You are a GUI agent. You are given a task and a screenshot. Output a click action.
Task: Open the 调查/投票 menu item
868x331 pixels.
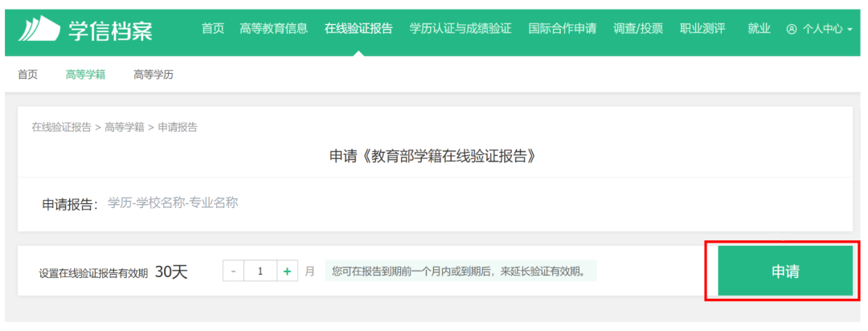pyautogui.click(x=637, y=28)
